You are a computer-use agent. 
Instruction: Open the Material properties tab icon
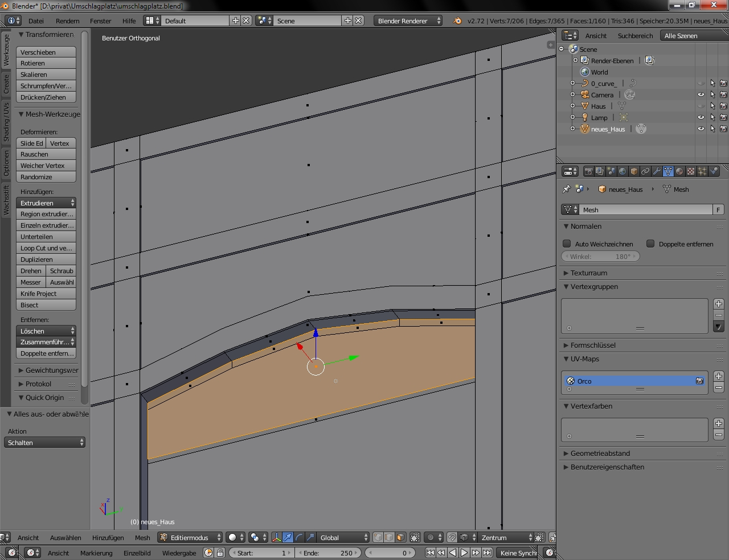(x=679, y=171)
